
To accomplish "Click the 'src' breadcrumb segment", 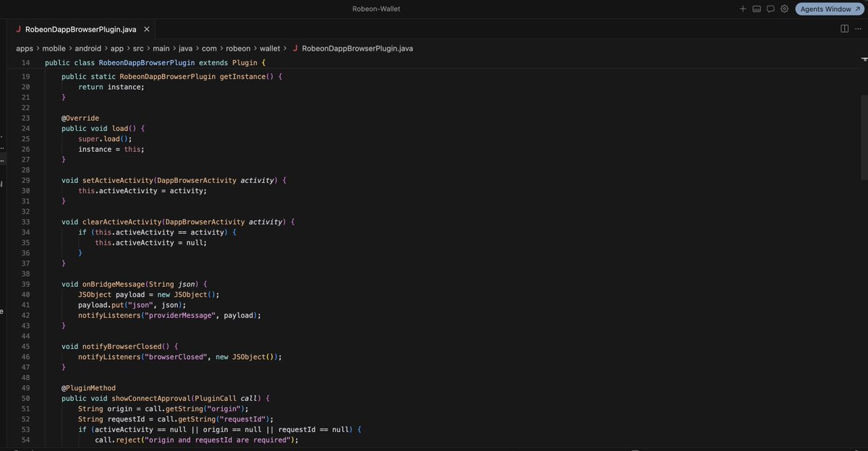I will (138, 49).
